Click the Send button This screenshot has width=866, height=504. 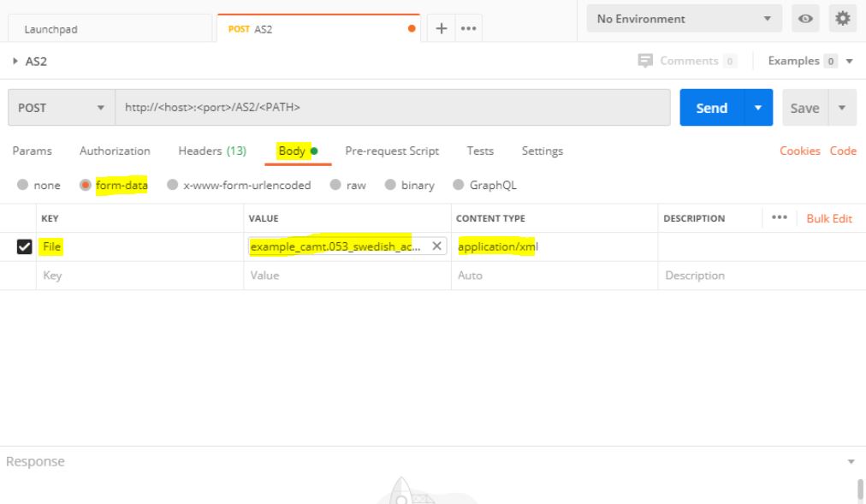[711, 108]
